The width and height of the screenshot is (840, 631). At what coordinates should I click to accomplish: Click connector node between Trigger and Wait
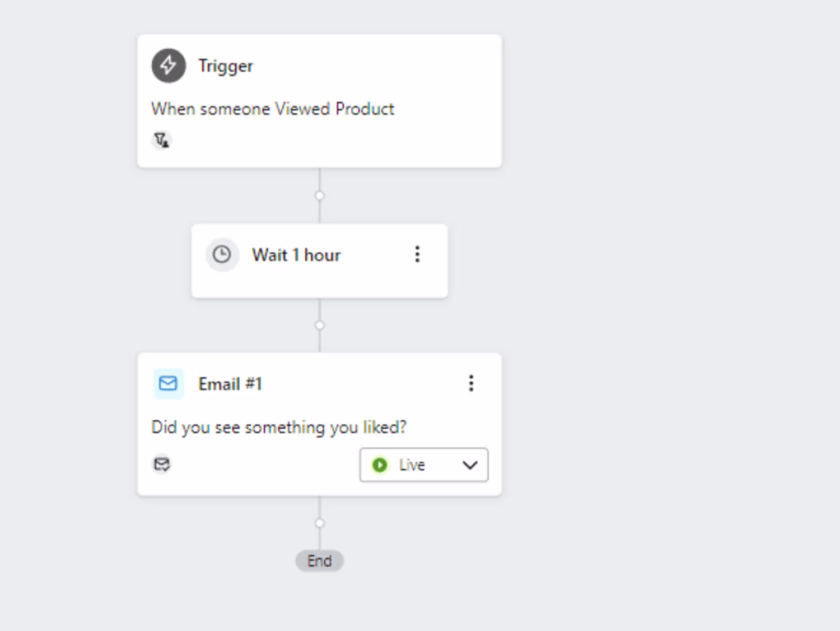coord(319,196)
